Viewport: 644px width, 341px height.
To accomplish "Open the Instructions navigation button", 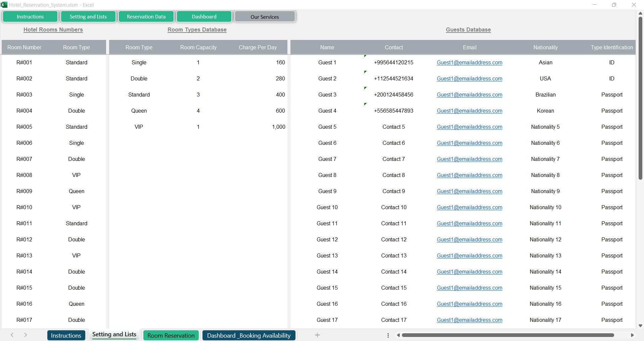I will (30, 16).
